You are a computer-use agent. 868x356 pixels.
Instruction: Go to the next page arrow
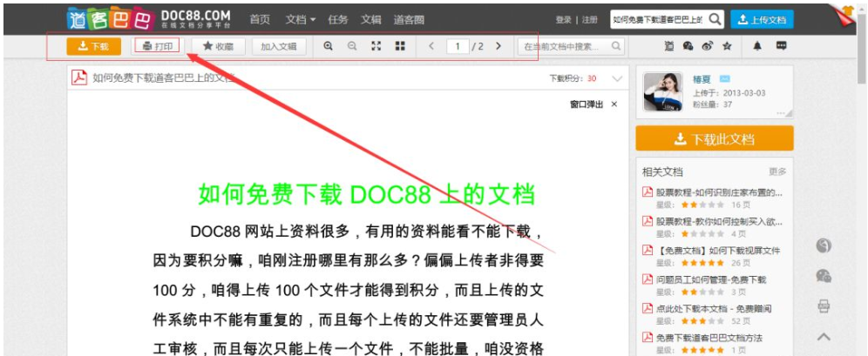tap(498, 46)
